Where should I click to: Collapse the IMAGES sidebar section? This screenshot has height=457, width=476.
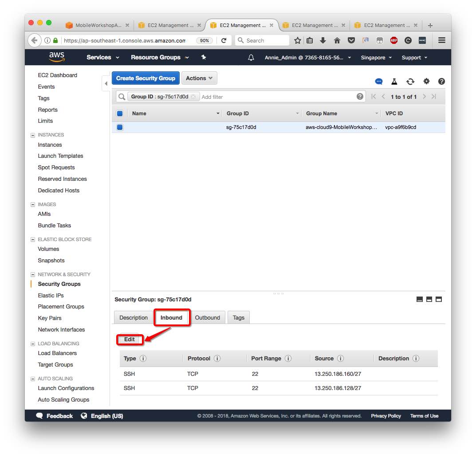(33, 204)
